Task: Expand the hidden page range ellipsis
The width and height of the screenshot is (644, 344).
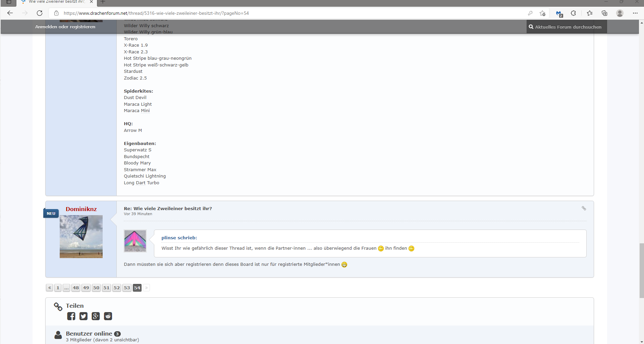Action: [66, 288]
